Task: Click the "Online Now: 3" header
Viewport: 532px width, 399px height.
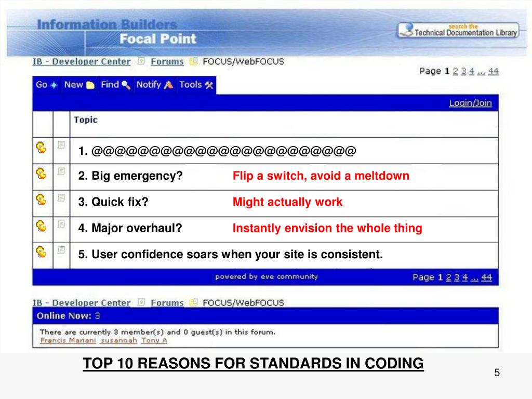Action: pos(68,316)
